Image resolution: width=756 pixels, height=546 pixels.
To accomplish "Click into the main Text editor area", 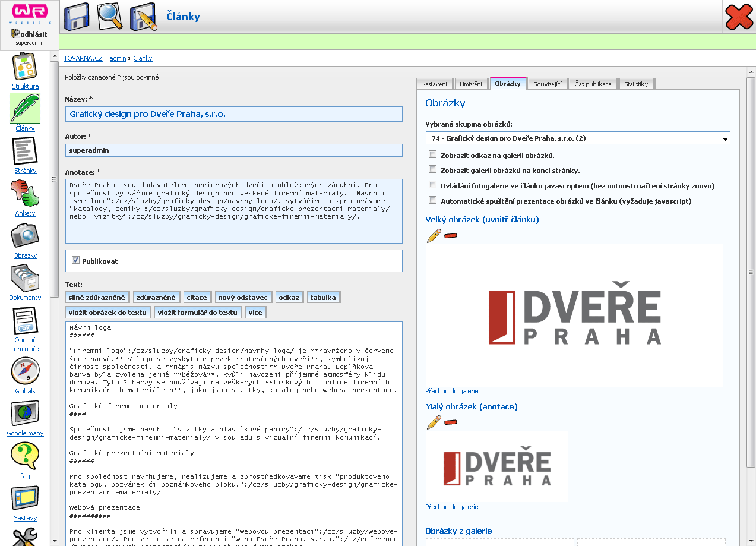I will tap(234, 433).
